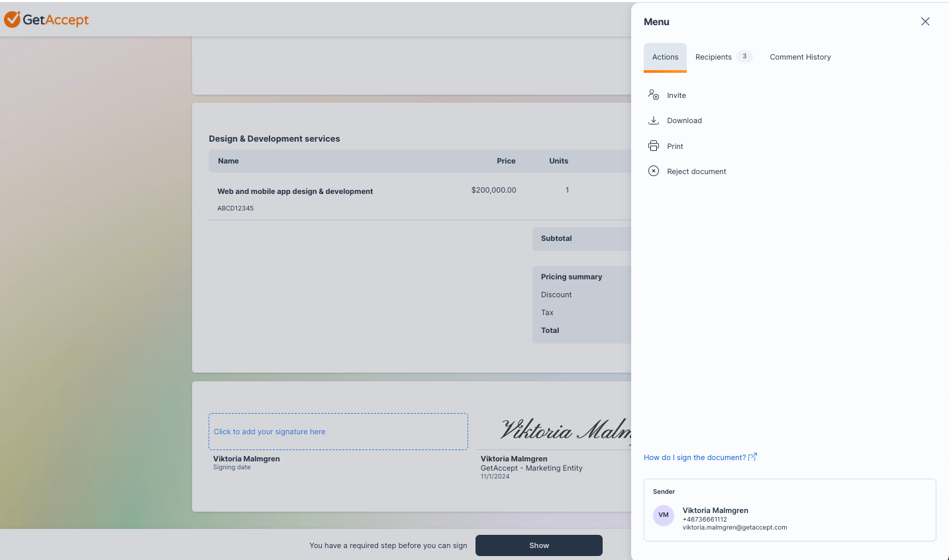
Task: Switch to the Recipients tab
Action: pyautogui.click(x=713, y=57)
